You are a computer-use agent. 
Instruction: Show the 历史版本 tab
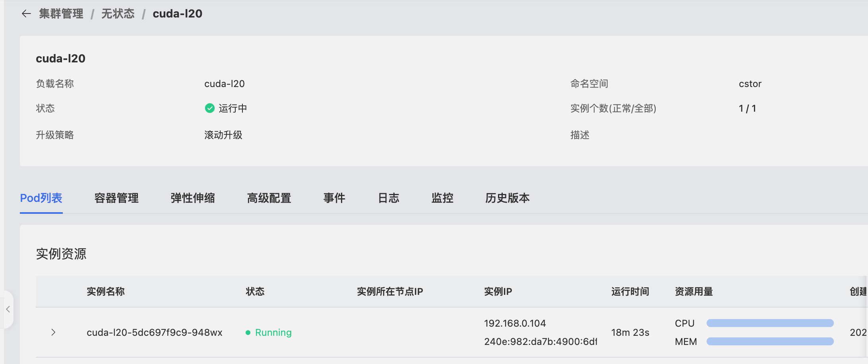click(x=508, y=198)
